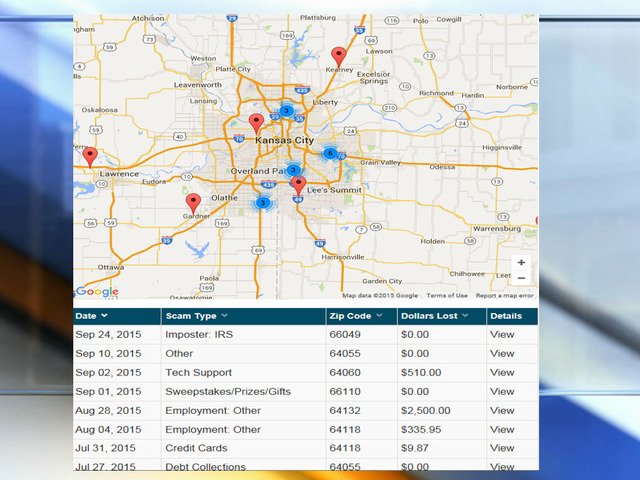The height and width of the screenshot is (480, 640).
Task: View details for Aug 04 Employment report
Action: click(502, 429)
